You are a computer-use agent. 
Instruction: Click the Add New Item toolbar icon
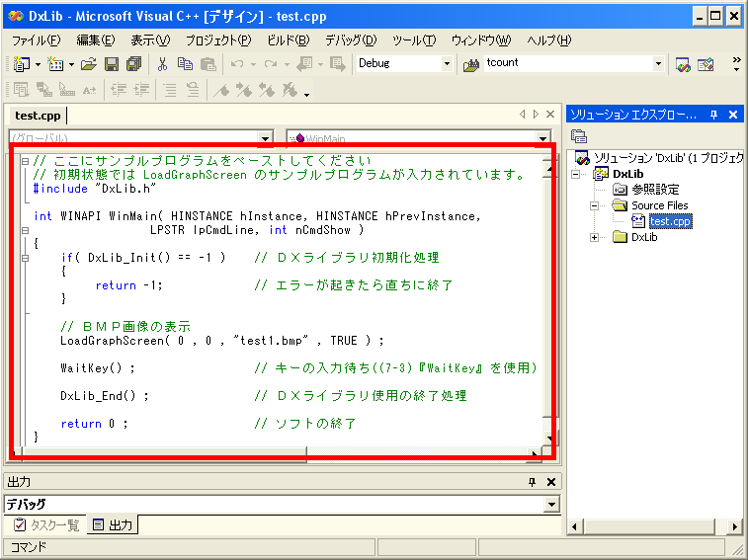[x=55, y=63]
